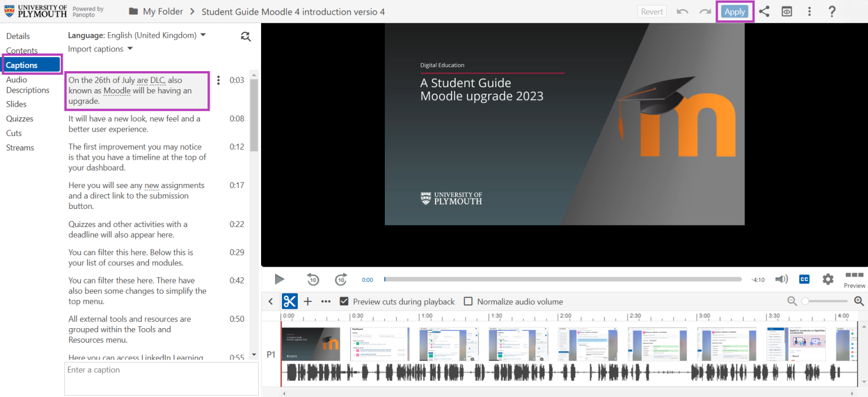868x397 pixels.
Task: Disable Preview cuts during playback
Action: pos(344,301)
